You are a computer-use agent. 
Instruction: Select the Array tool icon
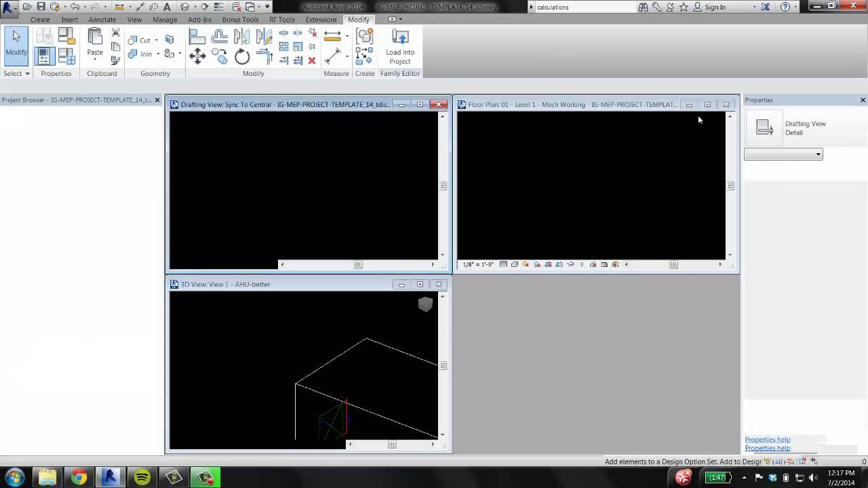283,47
